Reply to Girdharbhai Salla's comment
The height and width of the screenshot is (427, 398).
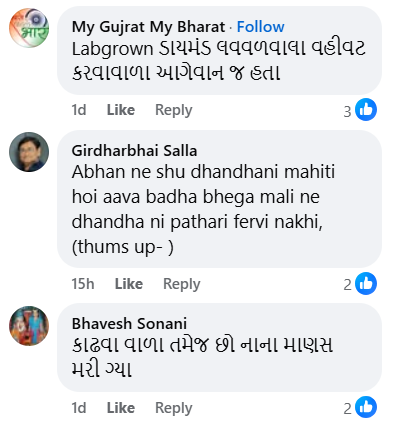point(182,284)
